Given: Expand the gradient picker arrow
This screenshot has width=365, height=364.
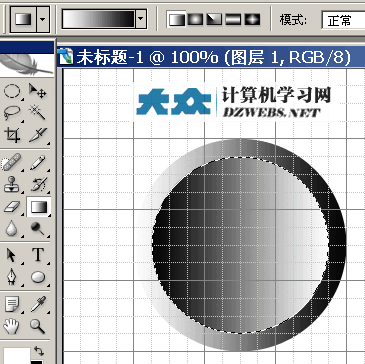Looking at the screenshot, I should click(141, 19).
